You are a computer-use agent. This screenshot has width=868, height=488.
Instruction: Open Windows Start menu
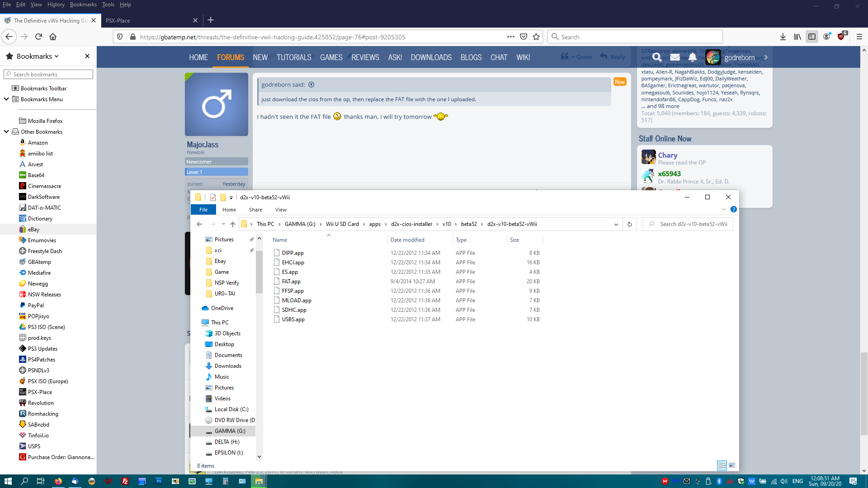point(8,481)
